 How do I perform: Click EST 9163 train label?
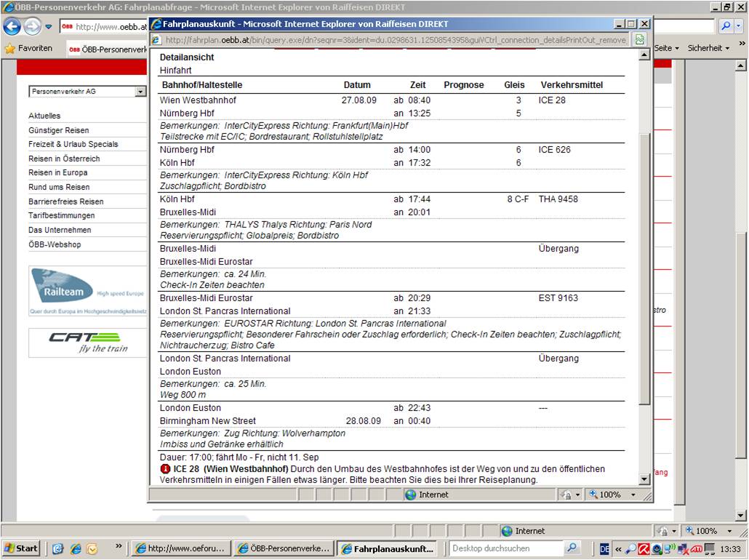click(x=558, y=298)
